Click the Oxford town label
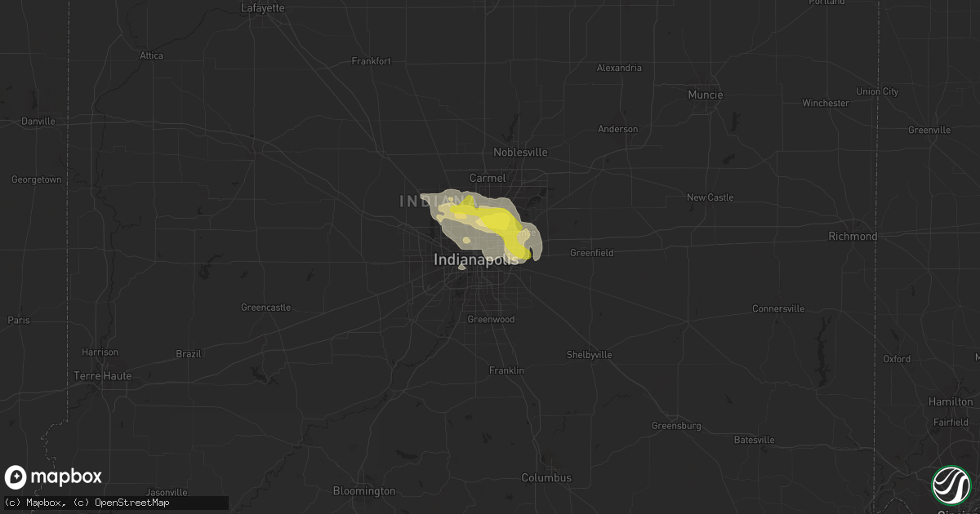 897,359
